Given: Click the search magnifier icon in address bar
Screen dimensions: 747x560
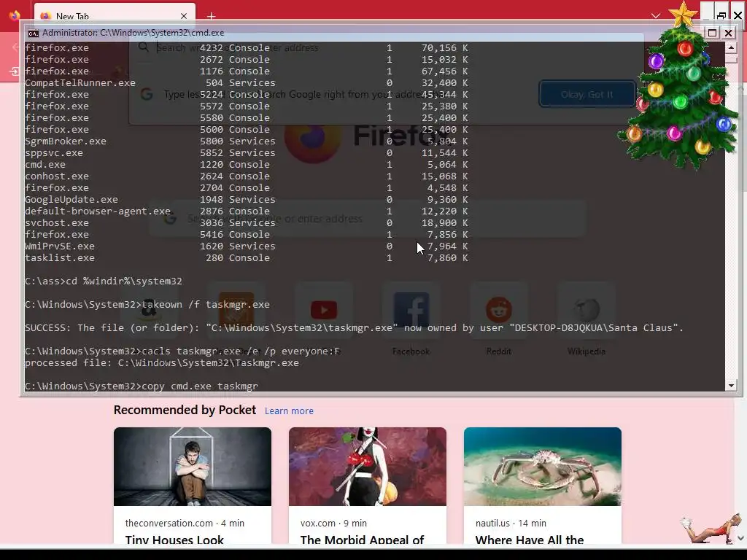Looking at the screenshot, I should click(x=144, y=47).
